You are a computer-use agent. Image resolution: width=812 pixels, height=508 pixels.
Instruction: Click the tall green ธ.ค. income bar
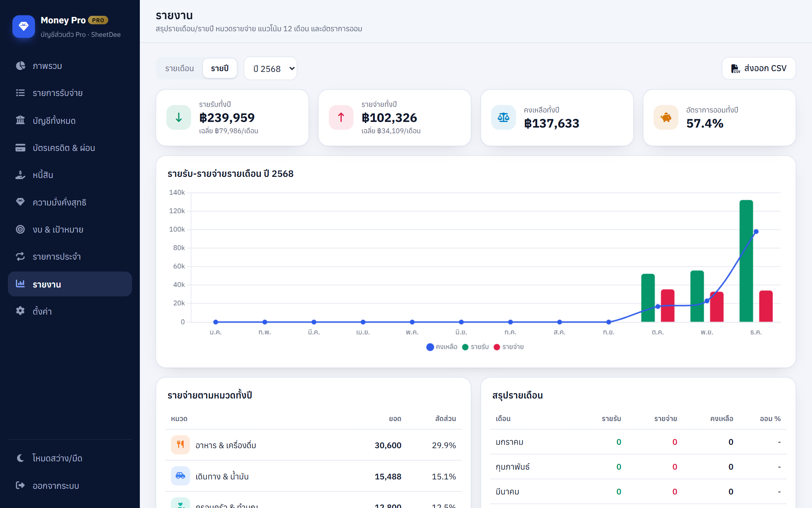[x=746, y=261]
